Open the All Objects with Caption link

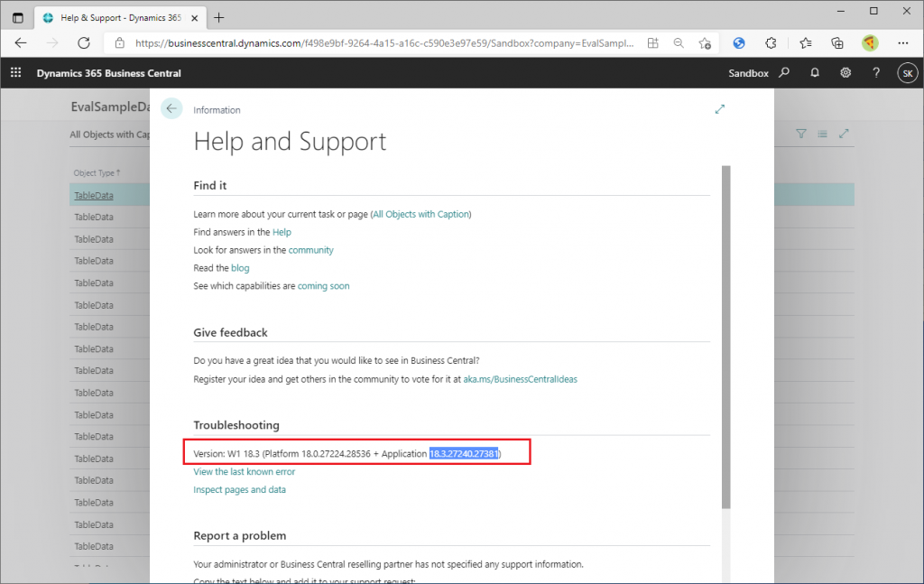[x=421, y=214]
